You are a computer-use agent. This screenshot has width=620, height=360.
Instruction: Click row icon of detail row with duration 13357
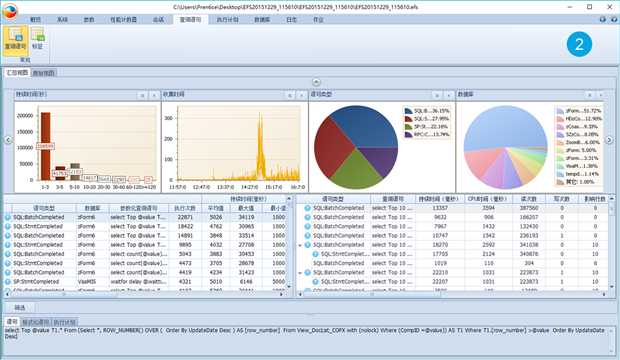point(307,208)
